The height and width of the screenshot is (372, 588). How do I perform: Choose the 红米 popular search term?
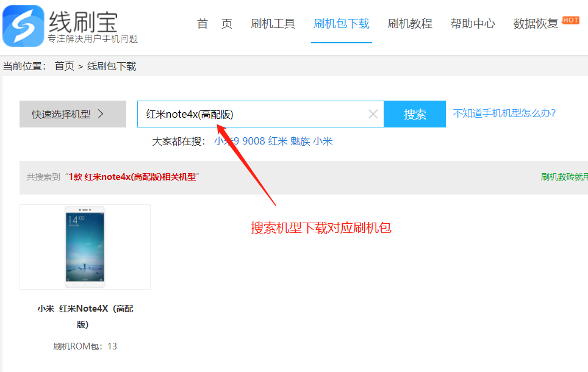click(278, 141)
